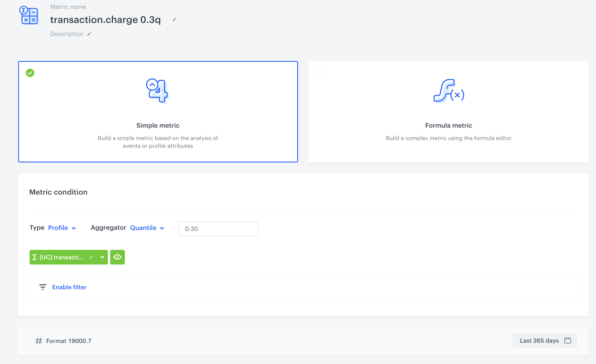This screenshot has height=364, width=596.
Task: Click the quantile value input field
Action: (218, 229)
